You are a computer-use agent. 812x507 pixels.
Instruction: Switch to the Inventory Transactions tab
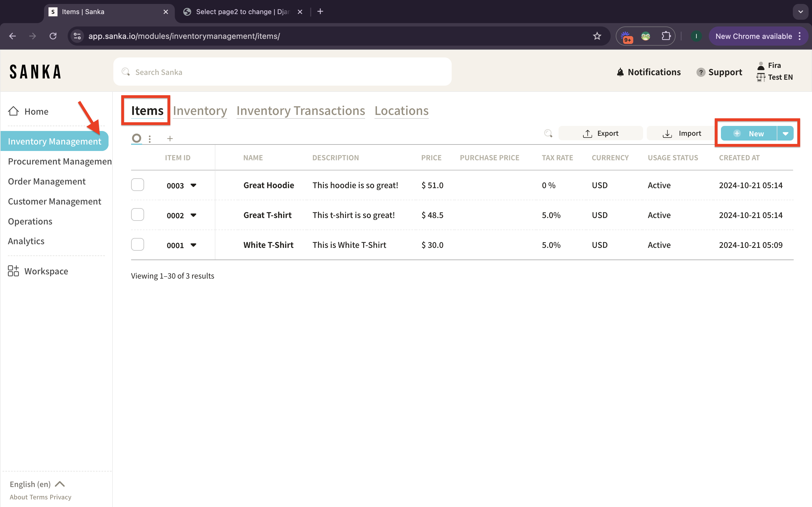click(x=301, y=111)
